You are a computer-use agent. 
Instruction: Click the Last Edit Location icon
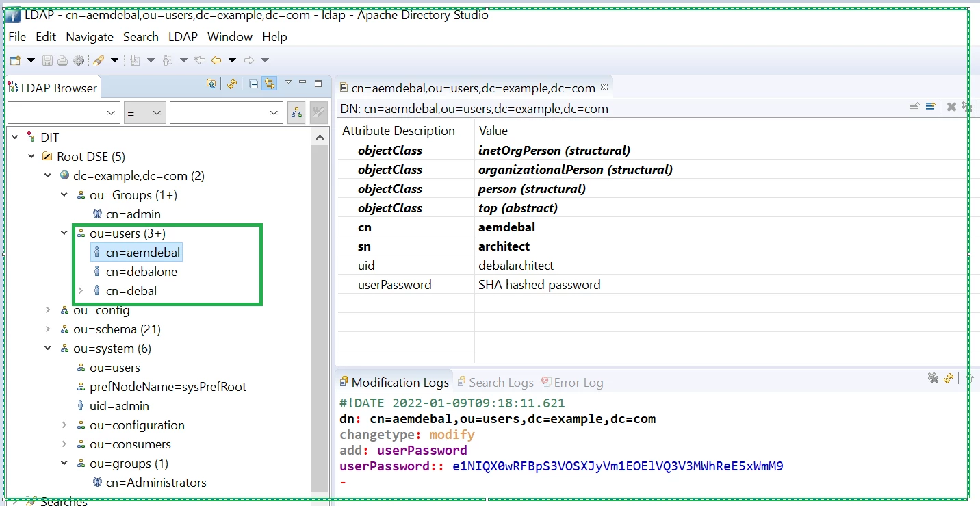point(200,60)
